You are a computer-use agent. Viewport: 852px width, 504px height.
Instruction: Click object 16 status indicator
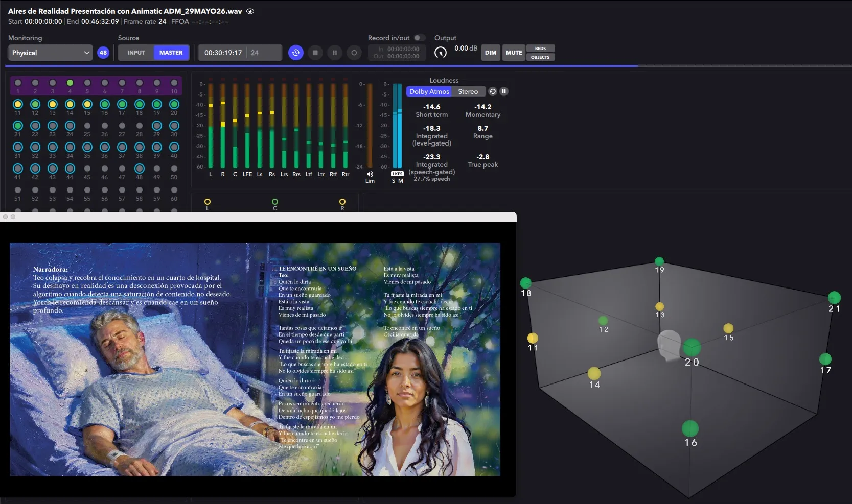(105, 104)
